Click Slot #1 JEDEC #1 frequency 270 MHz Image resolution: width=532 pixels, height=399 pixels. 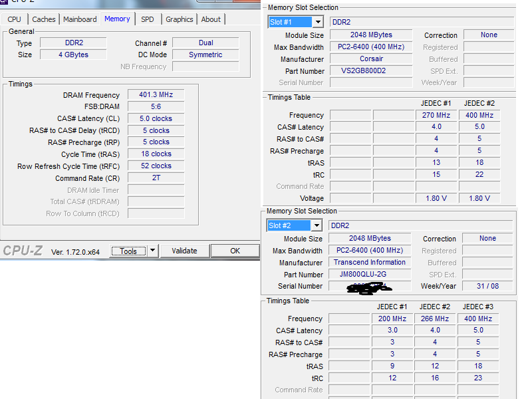[x=436, y=115]
